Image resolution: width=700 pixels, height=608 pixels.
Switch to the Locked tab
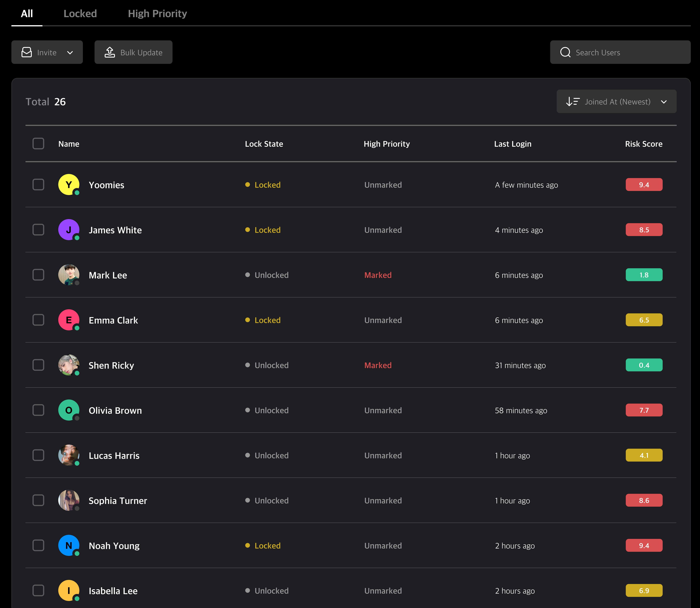80,14
